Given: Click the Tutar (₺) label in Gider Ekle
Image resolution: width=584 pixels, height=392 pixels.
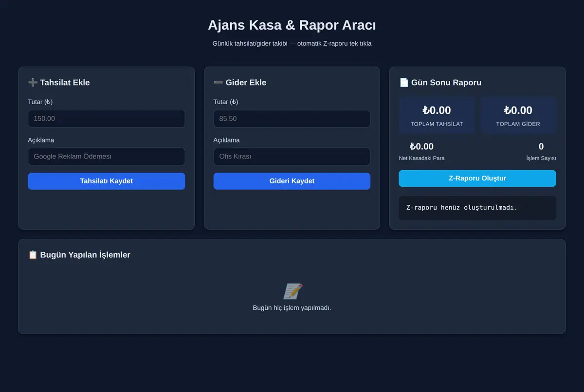Looking at the screenshot, I should (226, 102).
